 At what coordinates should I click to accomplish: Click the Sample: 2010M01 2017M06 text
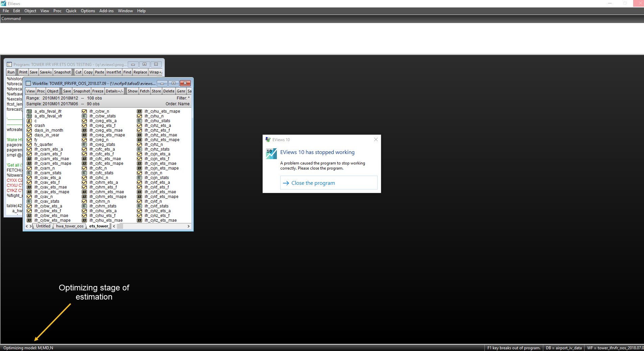tap(52, 104)
